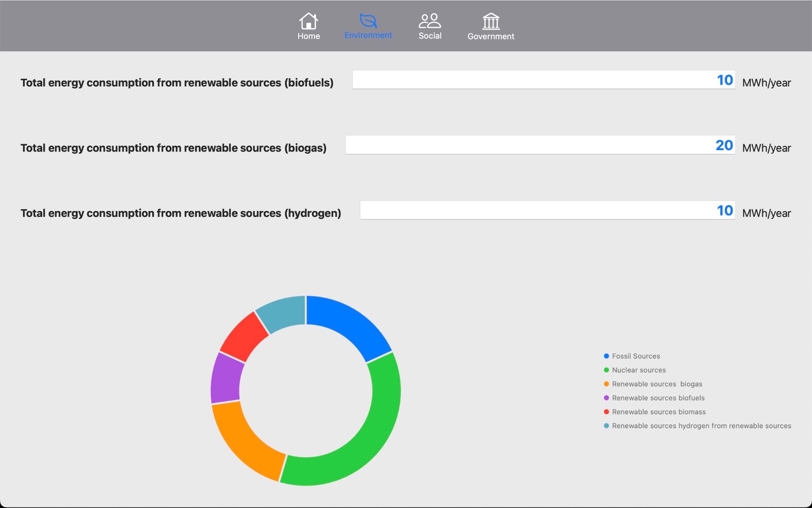Image resolution: width=812 pixels, height=508 pixels.
Task: Click the hydrogen energy consumption input field
Action: pos(547,210)
